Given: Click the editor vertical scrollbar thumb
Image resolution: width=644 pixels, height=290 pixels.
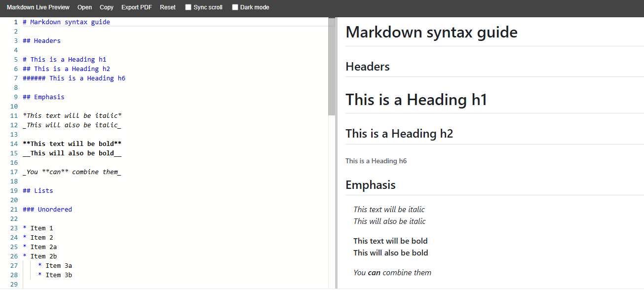Looking at the screenshot, I should pos(332,67).
